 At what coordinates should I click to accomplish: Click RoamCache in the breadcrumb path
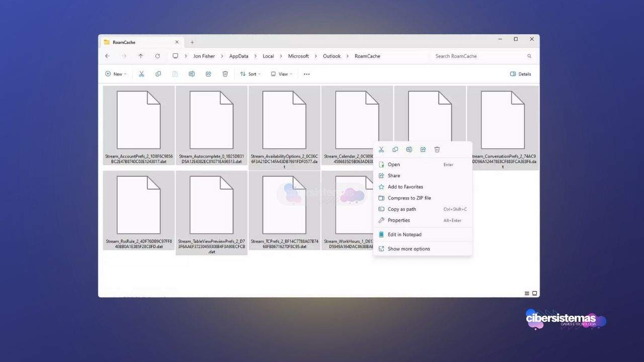pyautogui.click(x=367, y=56)
